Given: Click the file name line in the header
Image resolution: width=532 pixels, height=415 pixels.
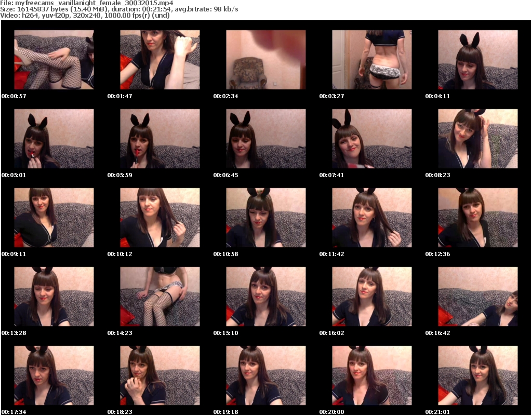Looking at the screenshot, I should (87, 3).
